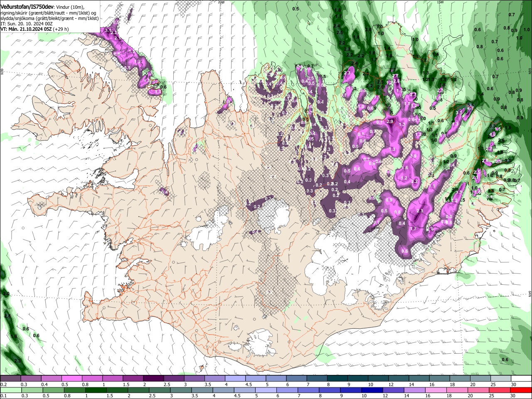Click the 3–3.5 grey-green swatch, bottom scale
This screenshot has height=399, width=532.
(x=181, y=390)
